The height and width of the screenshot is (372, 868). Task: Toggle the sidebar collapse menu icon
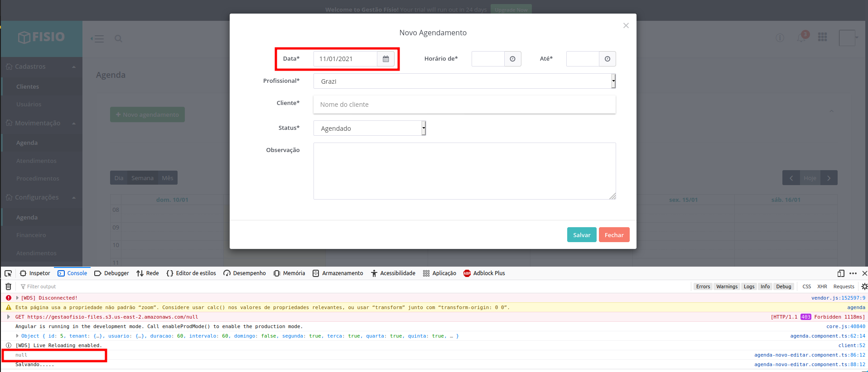[97, 39]
